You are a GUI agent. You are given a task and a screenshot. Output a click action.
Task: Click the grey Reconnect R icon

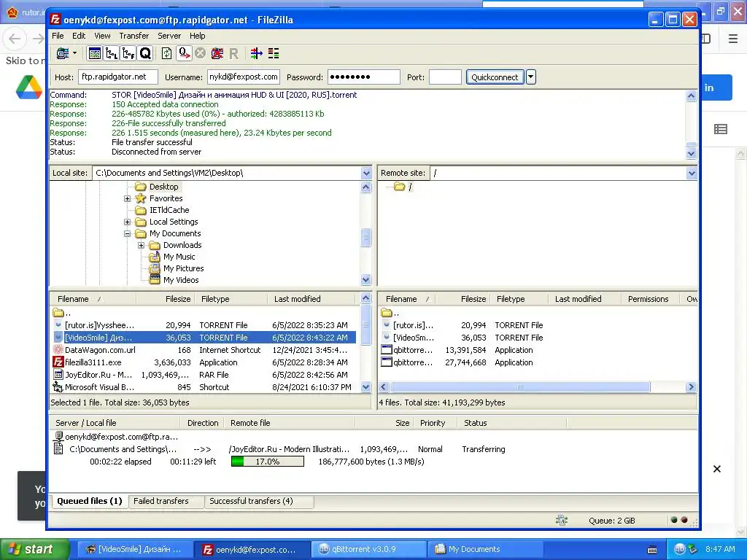tap(233, 53)
